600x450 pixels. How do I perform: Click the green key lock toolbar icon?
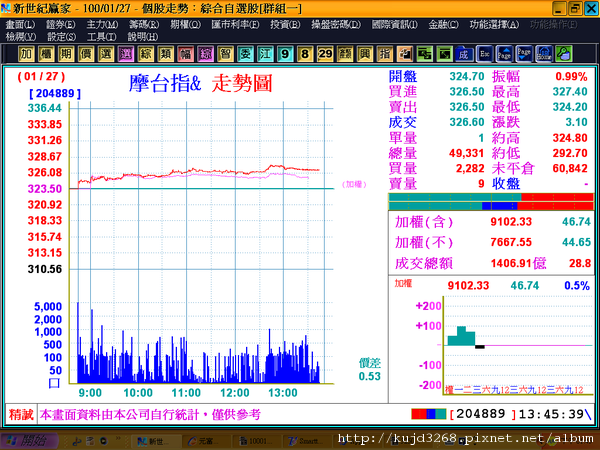click(564, 54)
